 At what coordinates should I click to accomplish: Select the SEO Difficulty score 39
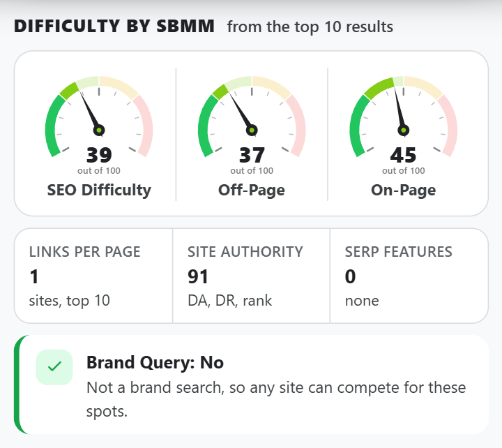[x=99, y=155]
